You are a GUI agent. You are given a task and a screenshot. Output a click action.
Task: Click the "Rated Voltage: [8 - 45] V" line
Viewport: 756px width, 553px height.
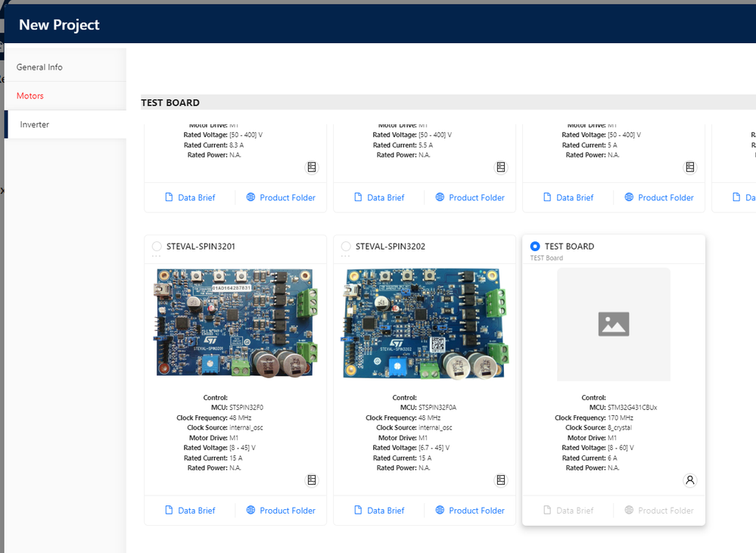click(219, 448)
